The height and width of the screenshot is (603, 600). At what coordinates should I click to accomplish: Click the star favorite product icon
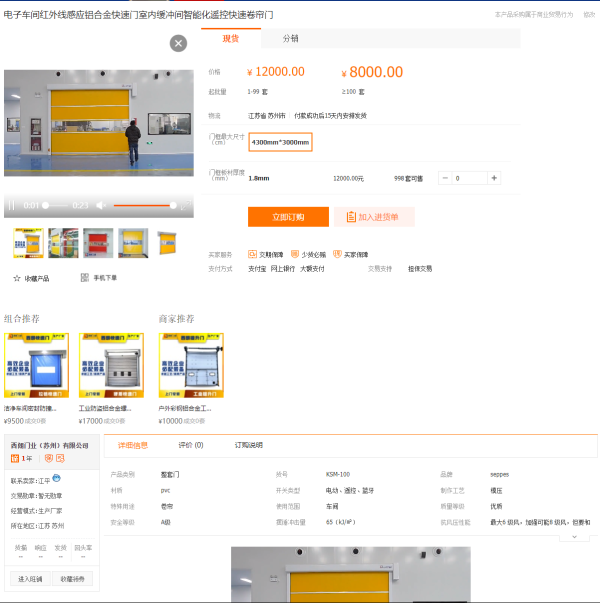click(x=17, y=278)
